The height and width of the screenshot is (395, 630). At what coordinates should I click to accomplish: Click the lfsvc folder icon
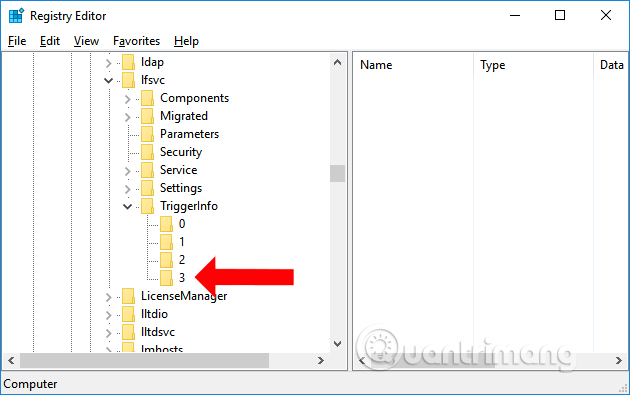click(x=129, y=80)
